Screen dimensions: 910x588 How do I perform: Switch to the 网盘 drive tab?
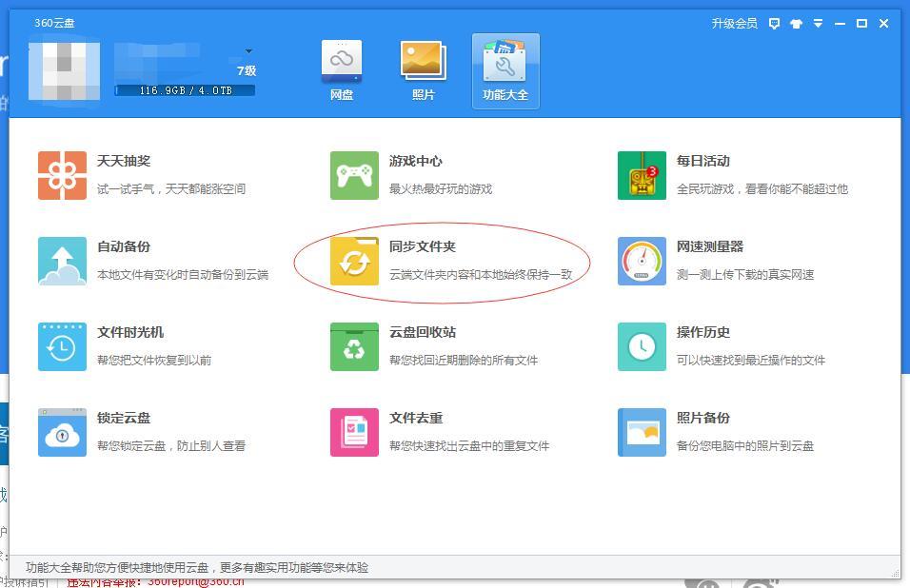(x=342, y=70)
